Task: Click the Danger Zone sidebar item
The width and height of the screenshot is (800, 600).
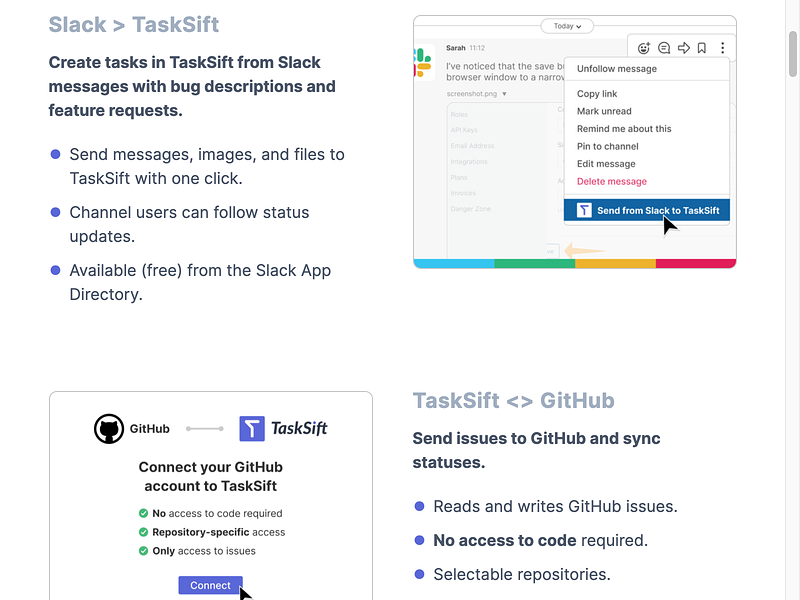Action: [x=470, y=209]
